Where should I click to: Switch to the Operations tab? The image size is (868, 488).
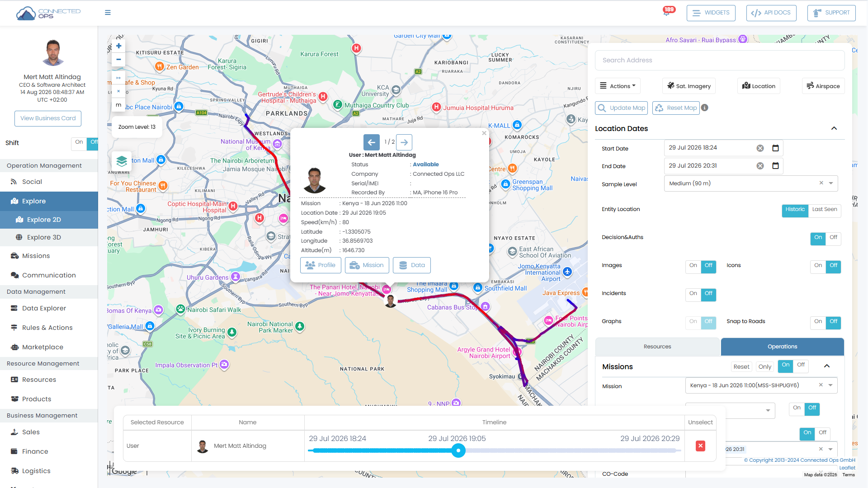tap(782, 347)
